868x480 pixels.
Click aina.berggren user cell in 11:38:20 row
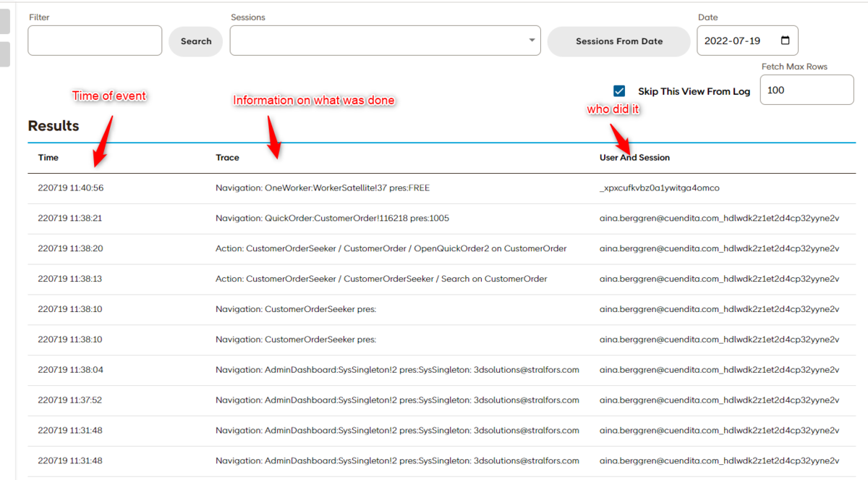pyautogui.click(x=719, y=248)
